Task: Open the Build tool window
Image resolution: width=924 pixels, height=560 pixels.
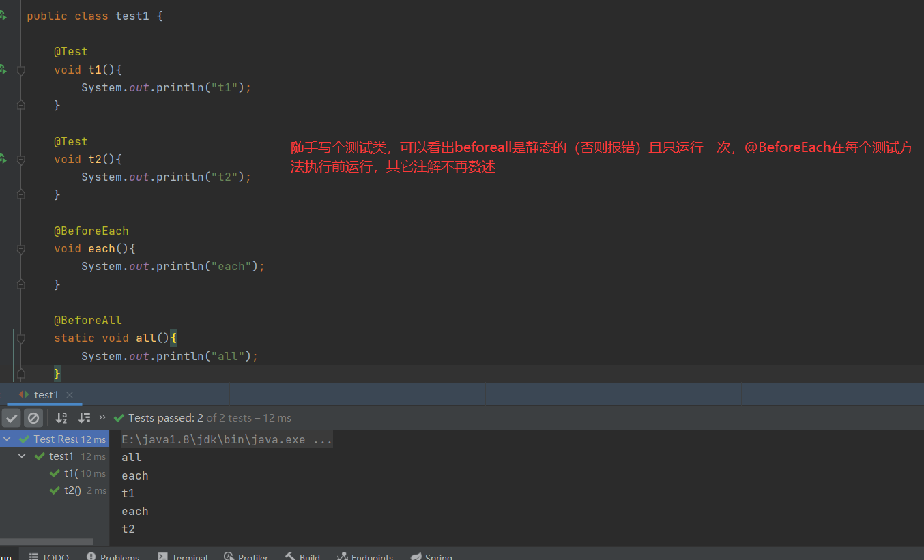Action: pyautogui.click(x=302, y=557)
